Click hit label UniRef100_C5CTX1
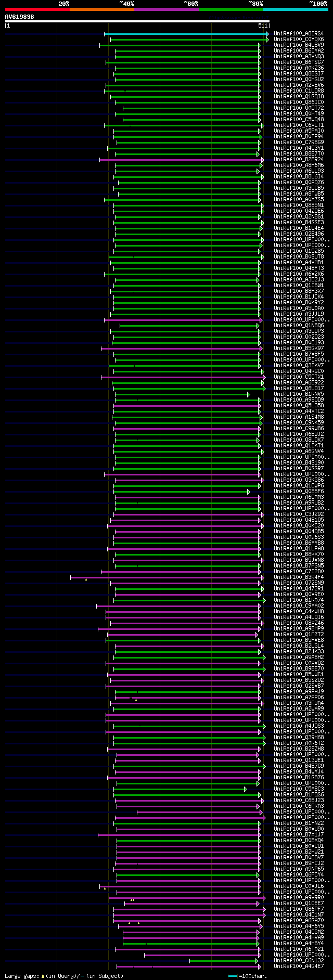Screen dimensions: 333x980 coord(299,377)
